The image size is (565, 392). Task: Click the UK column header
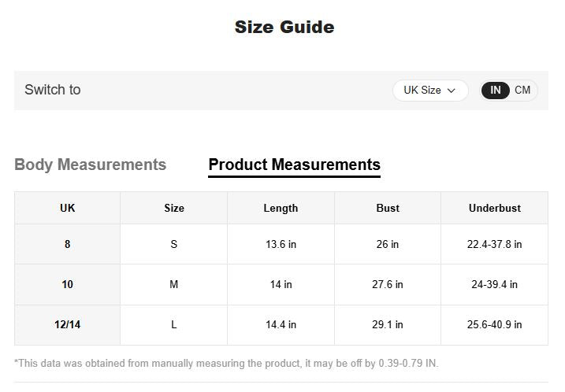tap(68, 209)
